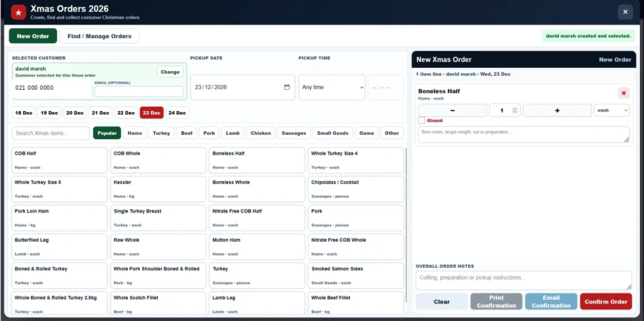This screenshot has height=321, width=644.
Task: Click the customer phone number field
Action: click(x=52, y=88)
